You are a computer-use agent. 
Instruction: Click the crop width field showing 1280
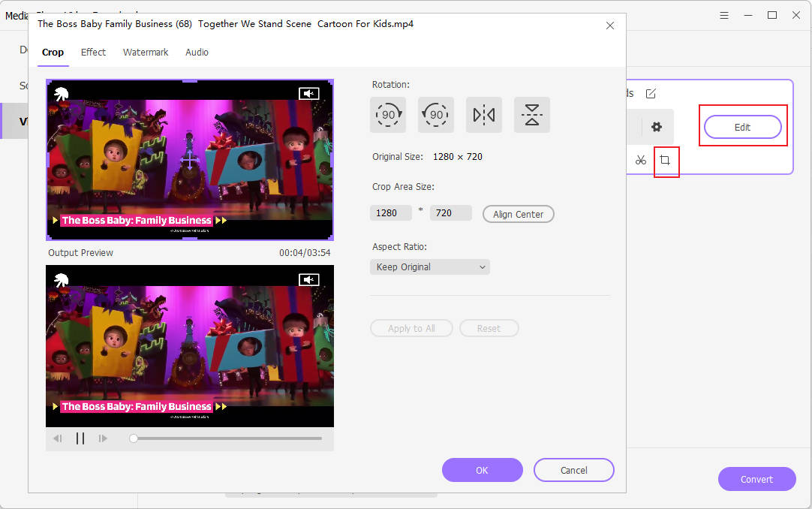click(x=390, y=212)
